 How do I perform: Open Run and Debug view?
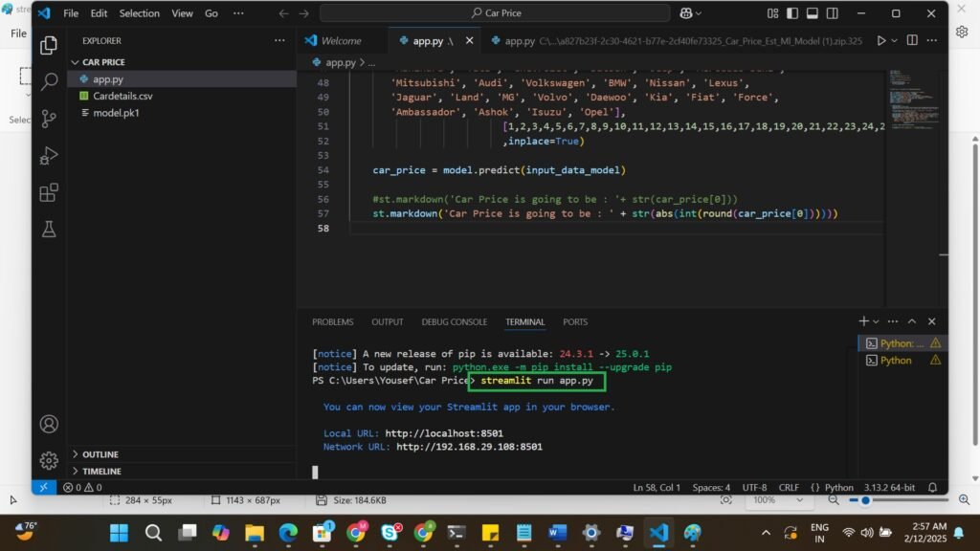click(49, 156)
